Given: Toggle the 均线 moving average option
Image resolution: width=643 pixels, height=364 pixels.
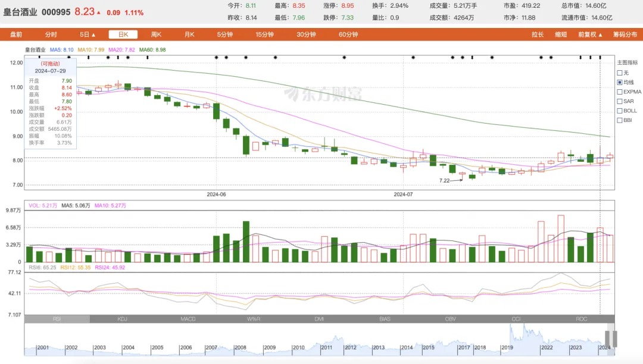Looking at the screenshot, I should coord(620,82).
